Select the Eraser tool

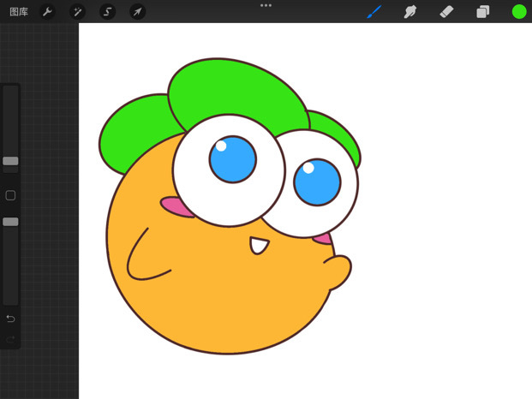(446, 12)
